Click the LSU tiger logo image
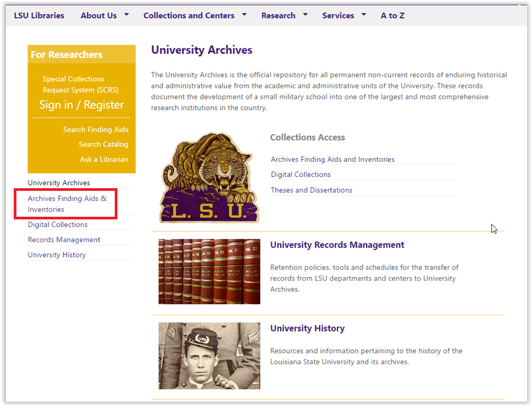The image size is (532, 406). pos(209,178)
